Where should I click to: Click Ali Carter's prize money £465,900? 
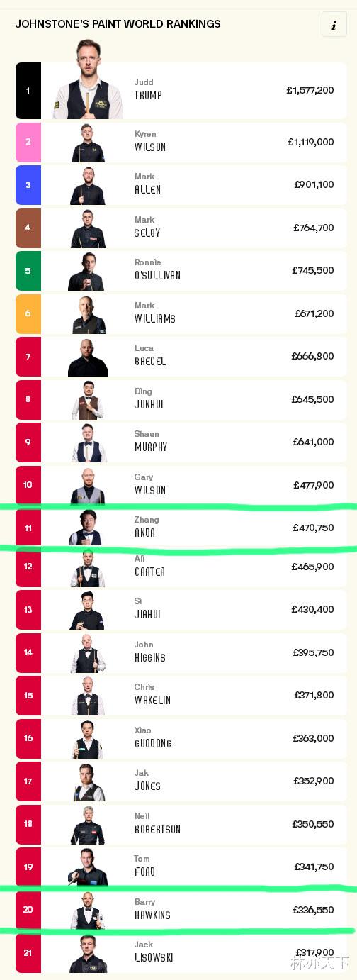(x=312, y=567)
